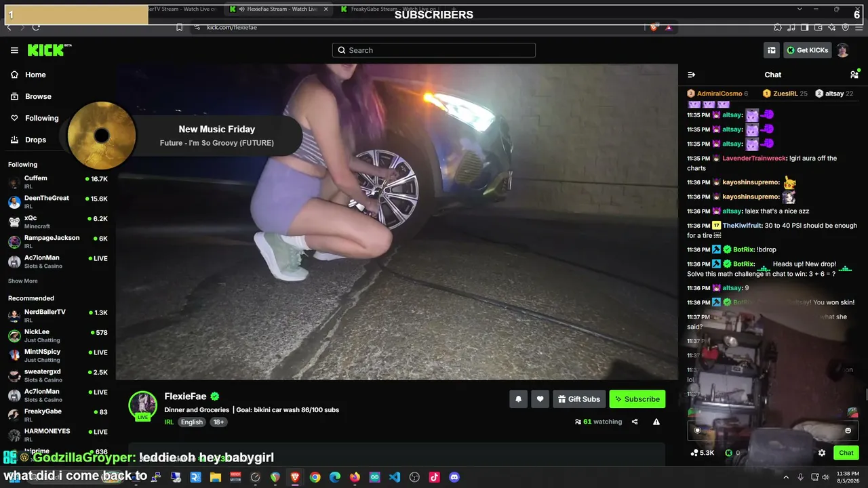
Task: Click TheKiwifruit username in chat
Action: click(742, 226)
